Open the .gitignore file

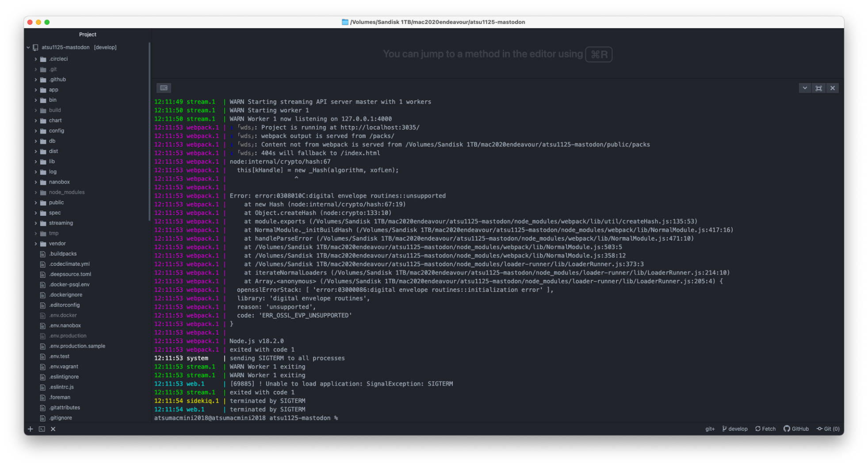pyautogui.click(x=61, y=418)
